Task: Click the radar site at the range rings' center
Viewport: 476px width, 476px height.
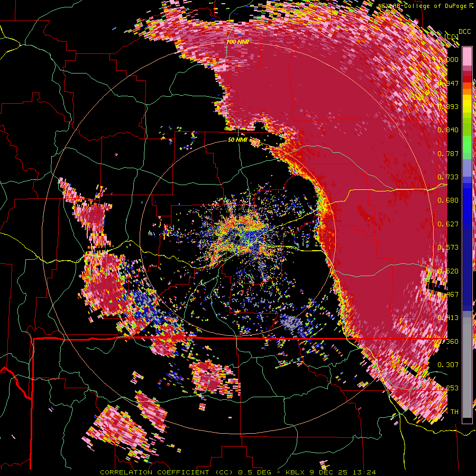Action: (237, 237)
